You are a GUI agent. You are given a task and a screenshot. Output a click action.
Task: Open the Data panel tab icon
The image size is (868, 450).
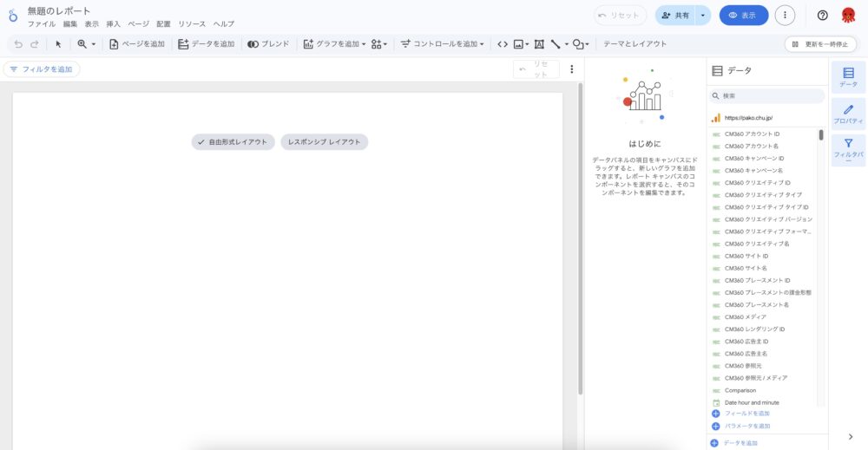point(848,77)
